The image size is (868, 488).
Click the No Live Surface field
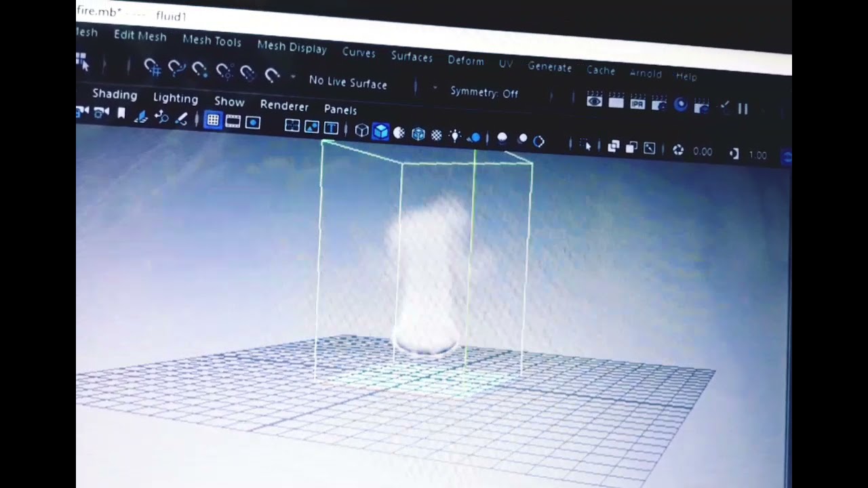click(x=348, y=82)
